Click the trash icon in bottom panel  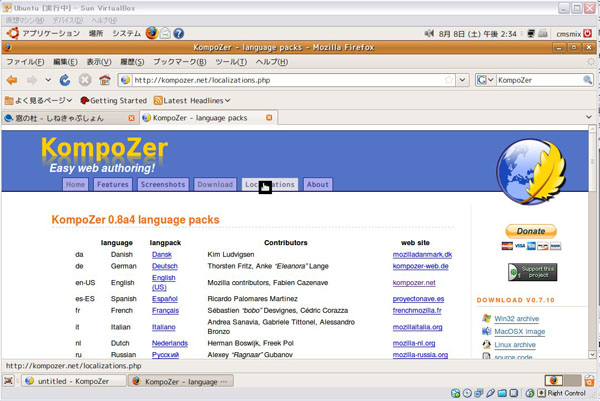(589, 381)
